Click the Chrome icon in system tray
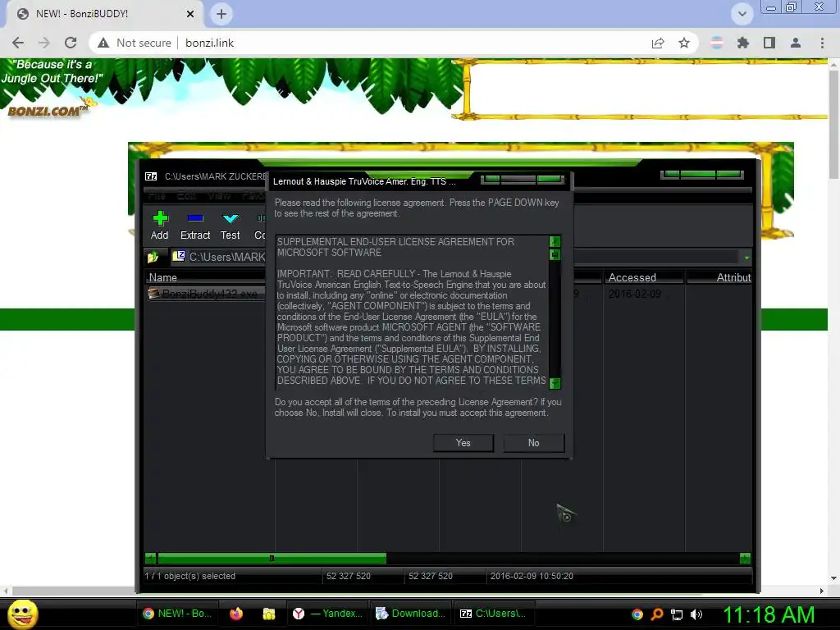 click(637, 614)
